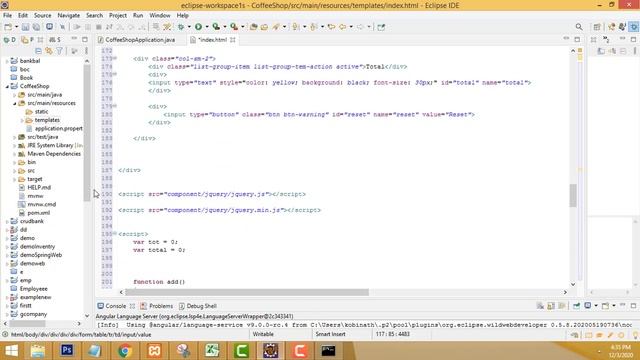Click the Open Task icon in the toolbar
This screenshot has width=640, height=360.
click(x=264, y=27)
